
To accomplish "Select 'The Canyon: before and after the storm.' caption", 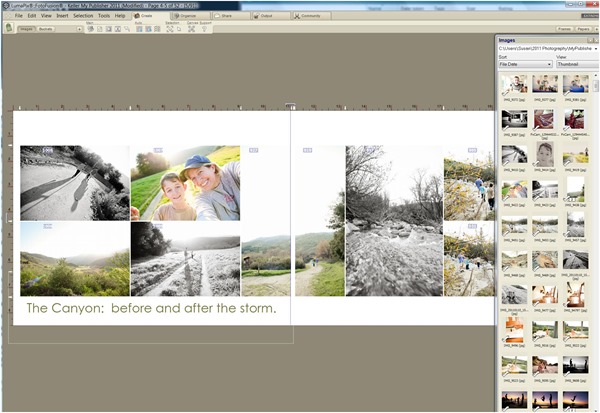I will coord(152,308).
